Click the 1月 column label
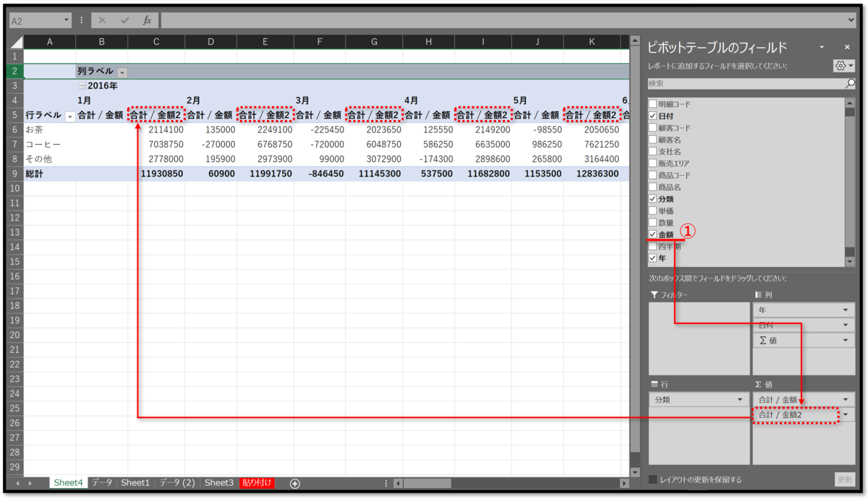Image resolution: width=868 pixels, height=499 pixels. [x=84, y=101]
